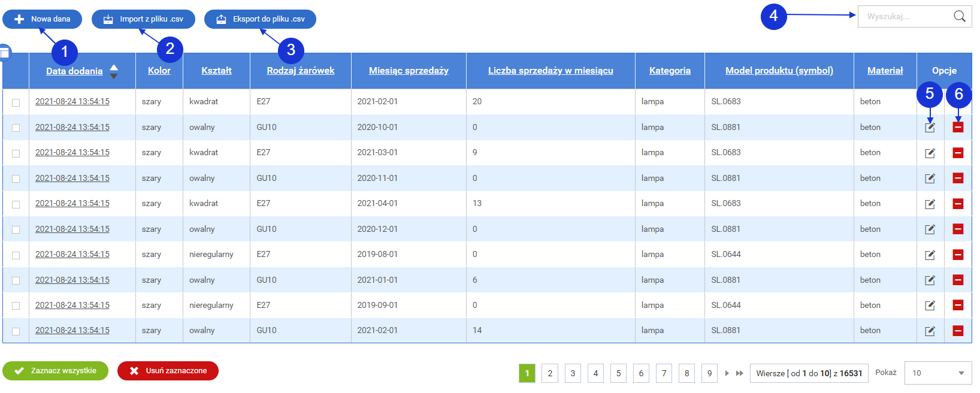Image resolution: width=980 pixels, height=393 pixels.
Task: Delete the row with sale month 2021-03-01
Action: (958, 153)
